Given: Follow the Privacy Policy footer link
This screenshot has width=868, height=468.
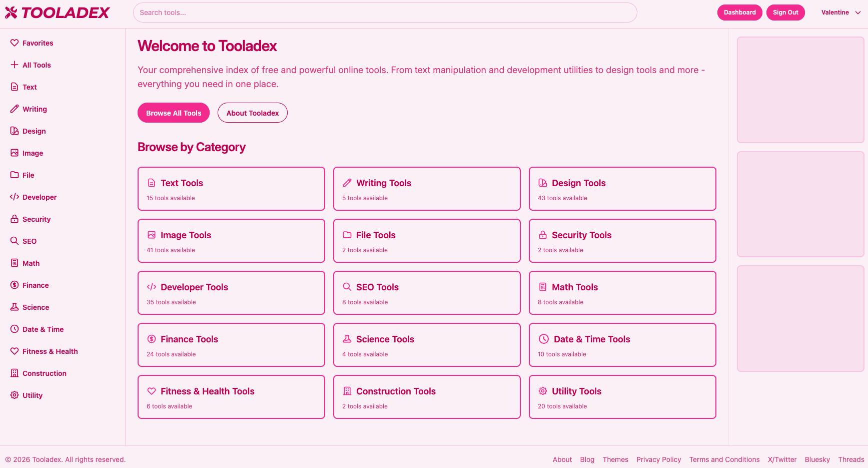Looking at the screenshot, I should [658, 459].
